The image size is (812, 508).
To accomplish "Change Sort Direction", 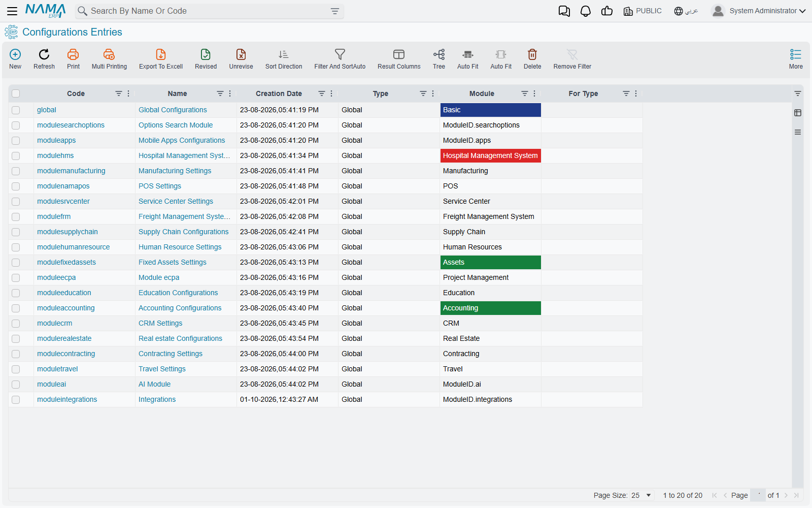I will pos(284,59).
